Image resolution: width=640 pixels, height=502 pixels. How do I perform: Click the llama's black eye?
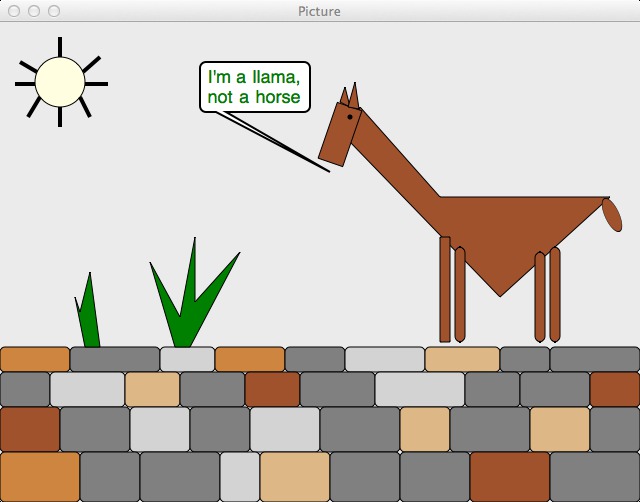[x=349, y=117]
